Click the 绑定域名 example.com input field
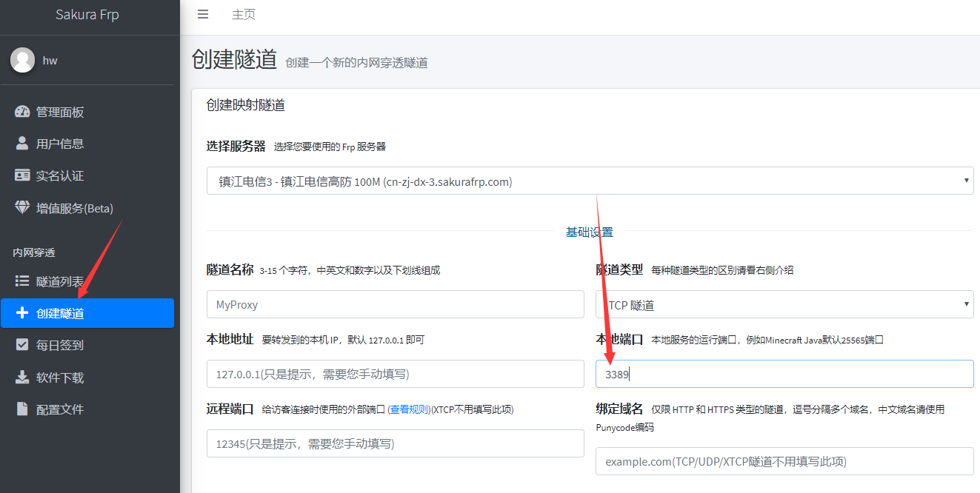The height and width of the screenshot is (493, 980). pyautogui.click(x=784, y=461)
